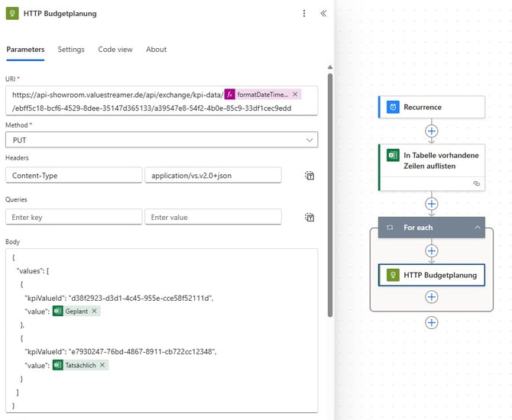The width and height of the screenshot is (512, 420).
Task: Click the parameters panel vertical scrollbar
Action: pyautogui.click(x=330, y=195)
